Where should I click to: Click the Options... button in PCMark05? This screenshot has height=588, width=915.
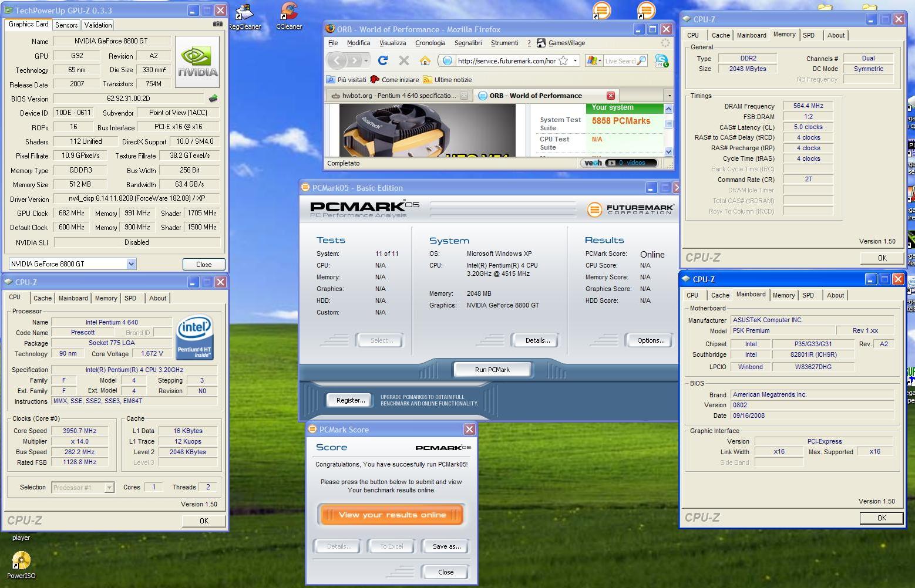click(x=650, y=340)
